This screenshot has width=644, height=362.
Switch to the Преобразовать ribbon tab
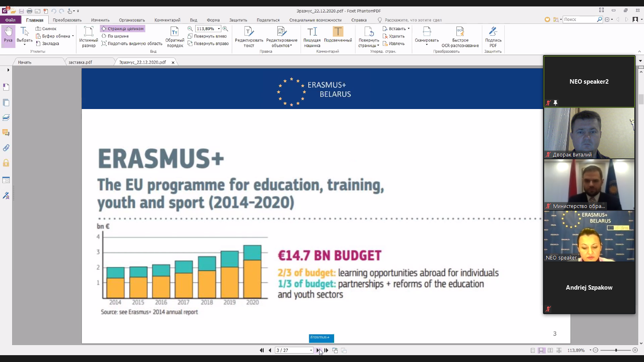[x=67, y=20]
